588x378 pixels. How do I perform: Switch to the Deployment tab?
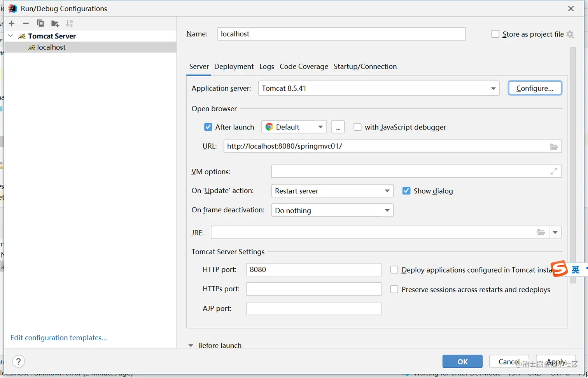[x=234, y=66]
